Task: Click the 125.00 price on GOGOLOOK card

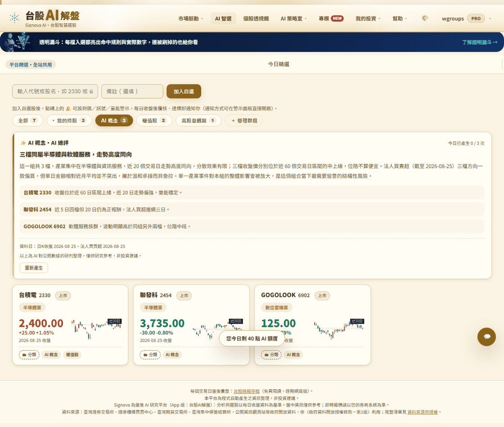Action: point(279,323)
